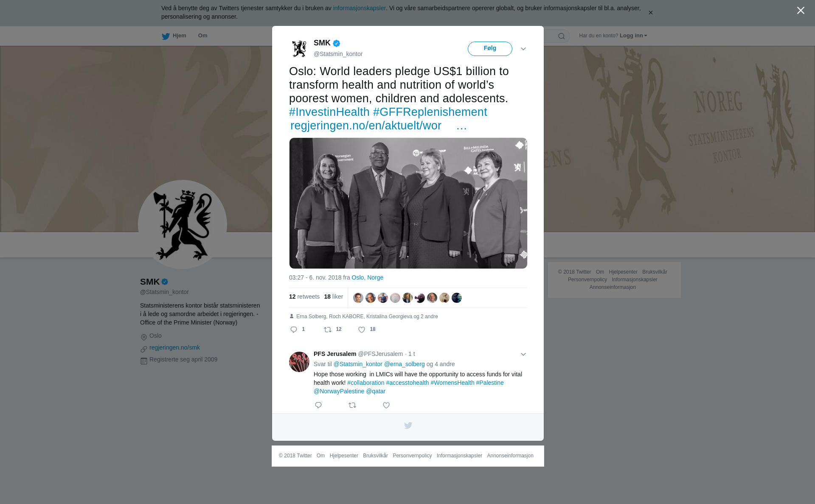This screenshot has width=815, height=504.
Task: Open the regjeringen.no/smk profile link
Action: [174, 347]
